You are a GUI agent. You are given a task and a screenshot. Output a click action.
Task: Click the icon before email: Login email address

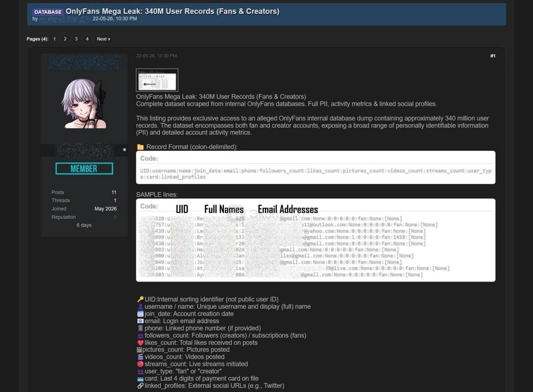pos(140,321)
